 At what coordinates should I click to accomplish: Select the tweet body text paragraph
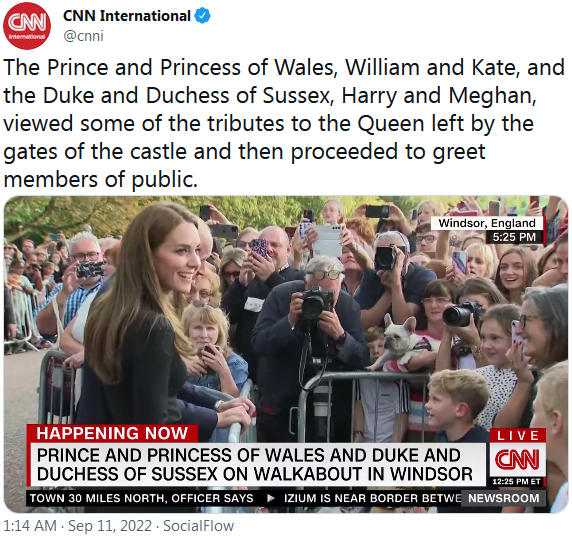tap(284, 123)
